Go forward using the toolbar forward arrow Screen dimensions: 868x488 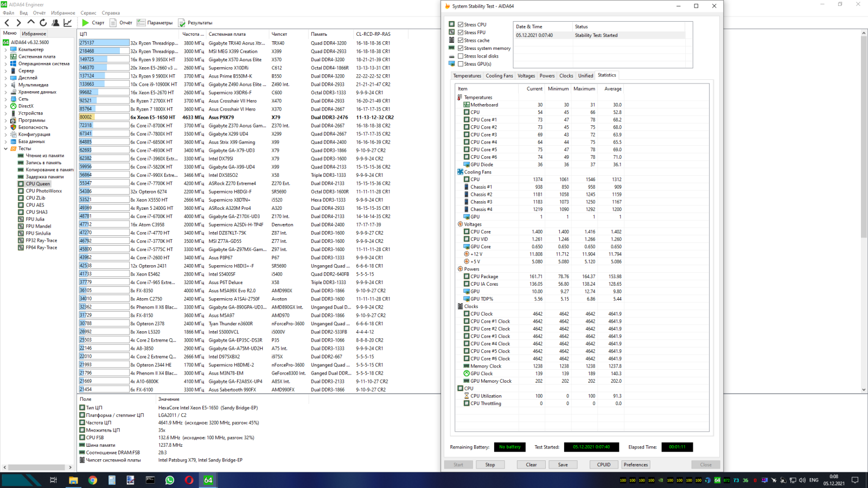[19, 23]
